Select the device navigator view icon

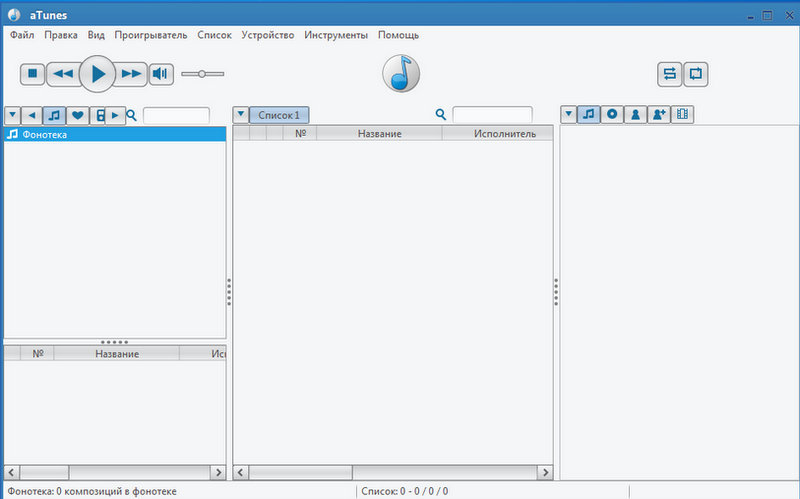pos(99,115)
